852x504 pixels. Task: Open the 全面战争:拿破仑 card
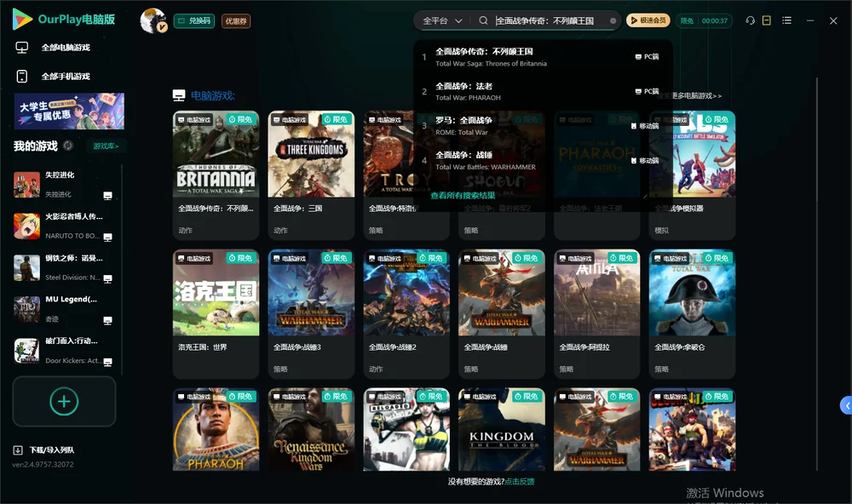[692, 313]
